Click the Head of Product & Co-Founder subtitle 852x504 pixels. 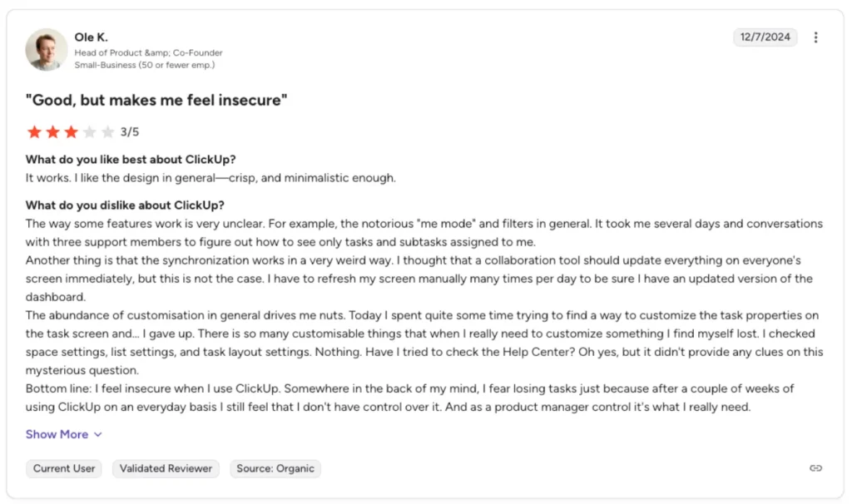pos(148,52)
